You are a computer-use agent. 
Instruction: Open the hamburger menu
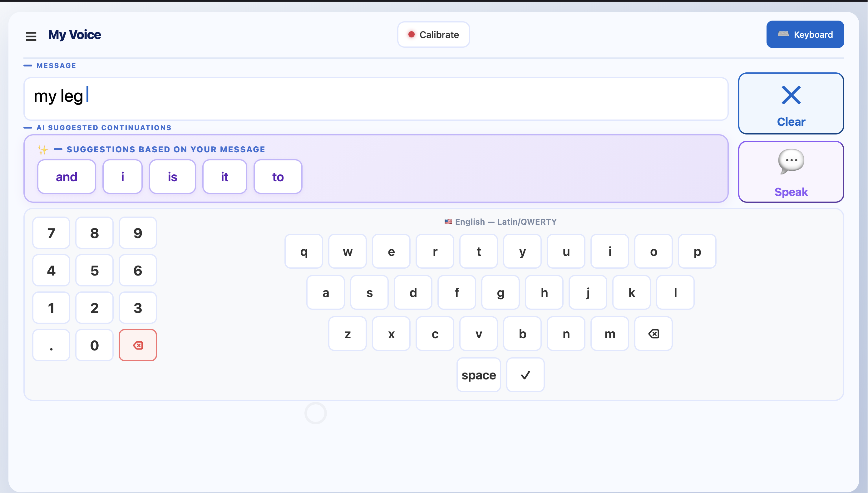click(31, 36)
